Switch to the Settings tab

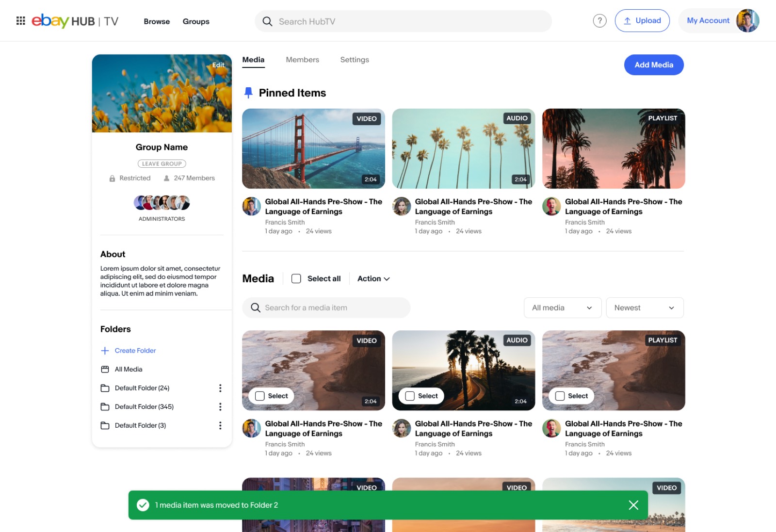(x=355, y=60)
